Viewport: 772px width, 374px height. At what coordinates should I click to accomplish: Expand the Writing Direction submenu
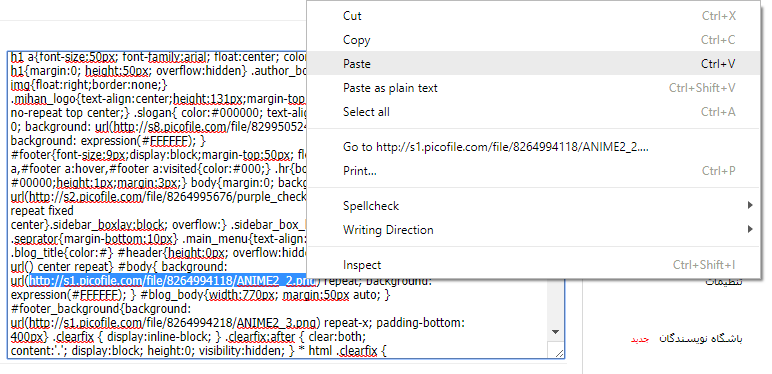pyautogui.click(x=534, y=230)
